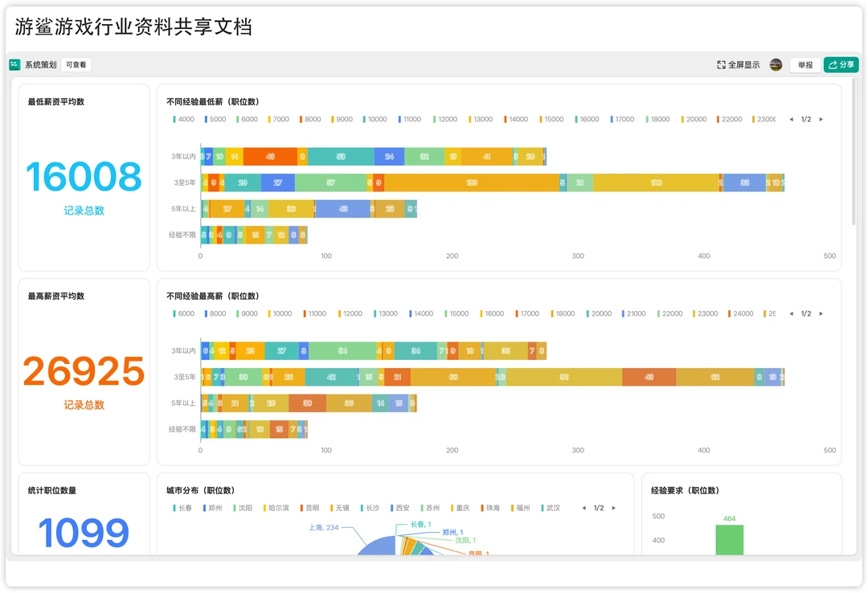Toggle the 昆明 legend entry above the pie
Screen dimensions: 868x593
coord(310,508)
